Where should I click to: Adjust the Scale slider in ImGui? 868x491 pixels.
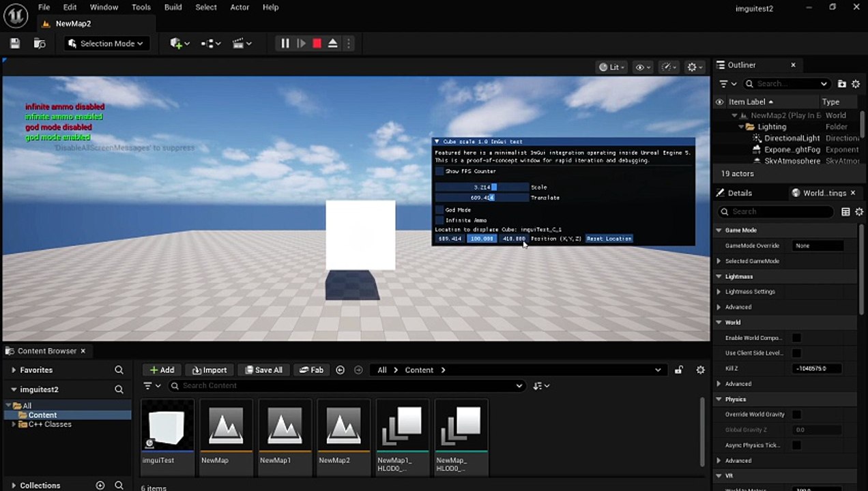[482, 188]
